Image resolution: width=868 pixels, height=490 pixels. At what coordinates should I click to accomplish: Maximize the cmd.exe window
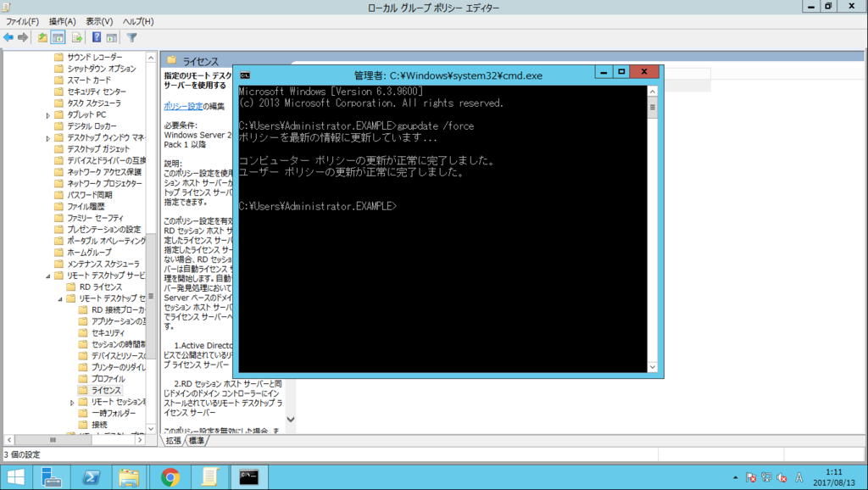[x=621, y=72]
